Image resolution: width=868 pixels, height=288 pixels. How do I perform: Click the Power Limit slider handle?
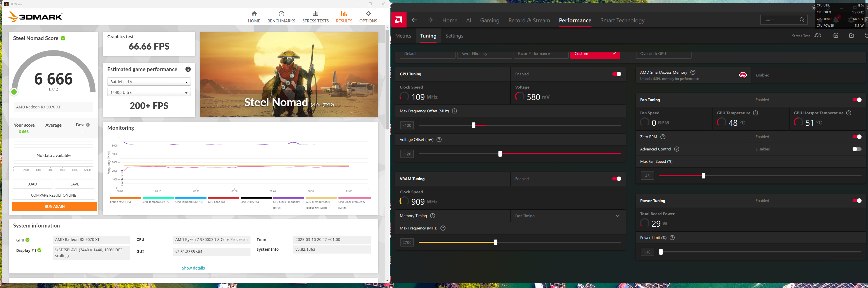pyautogui.click(x=661, y=252)
